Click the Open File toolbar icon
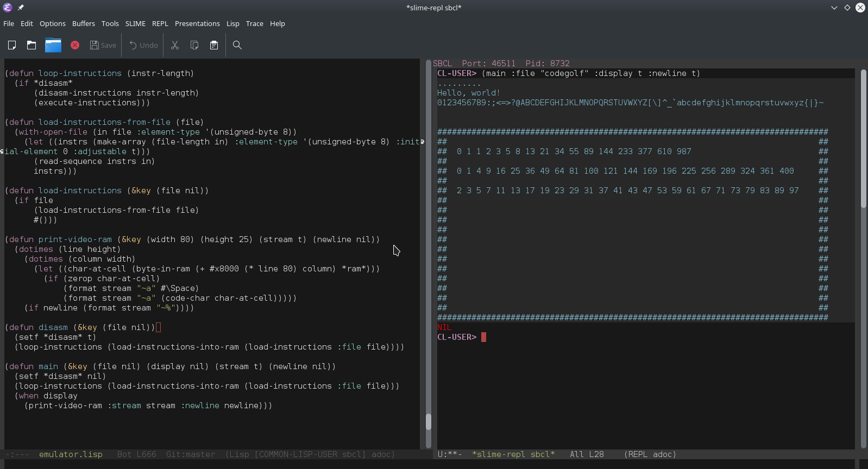The width and height of the screenshot is (868, 469). pos(32,45)
